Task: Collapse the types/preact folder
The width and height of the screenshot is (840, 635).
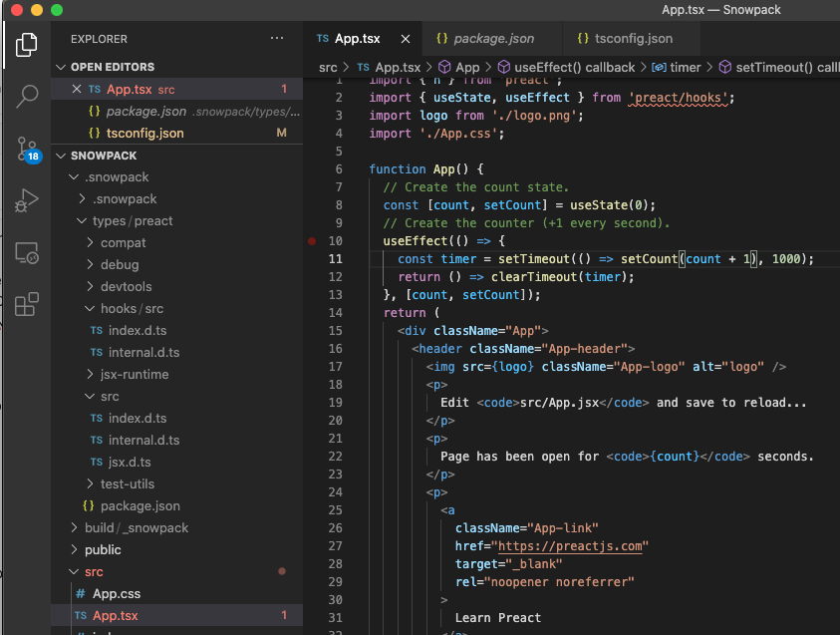Action: click(82, 220)
